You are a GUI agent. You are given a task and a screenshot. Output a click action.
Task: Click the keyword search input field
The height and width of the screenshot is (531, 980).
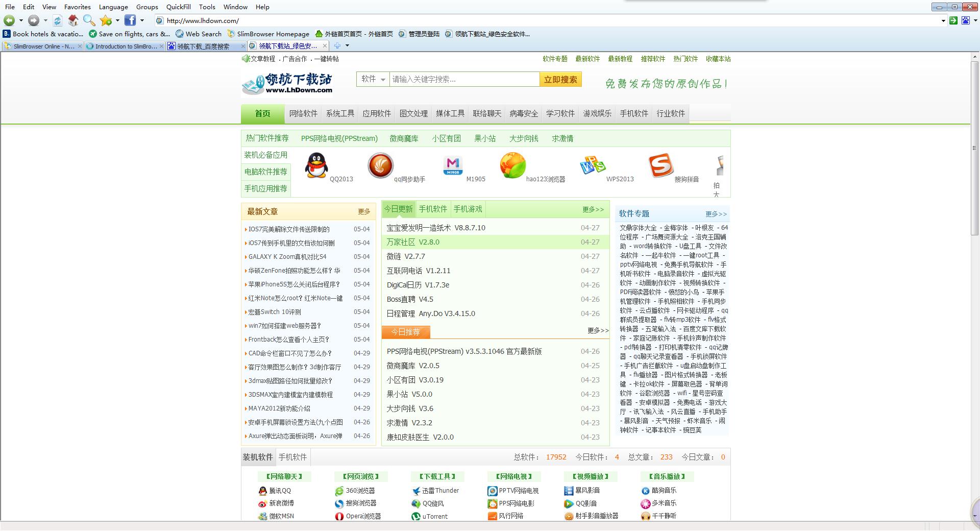click(464, 79)
